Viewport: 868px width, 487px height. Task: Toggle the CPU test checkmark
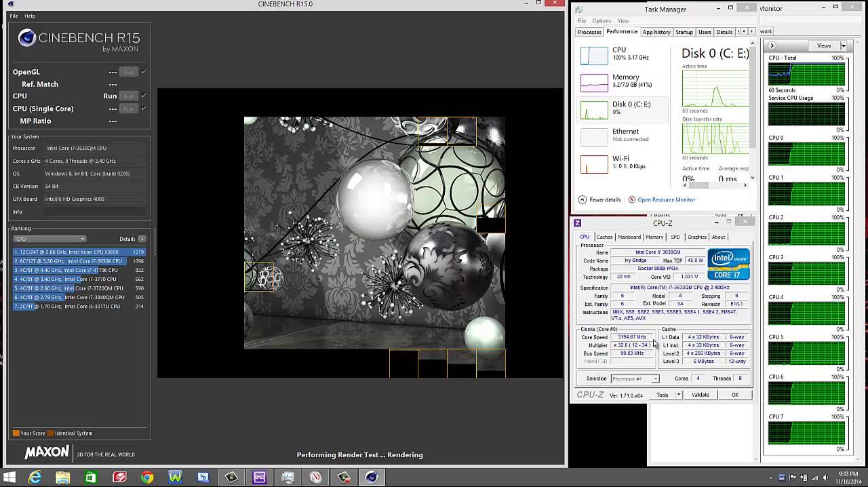point(144,96)
